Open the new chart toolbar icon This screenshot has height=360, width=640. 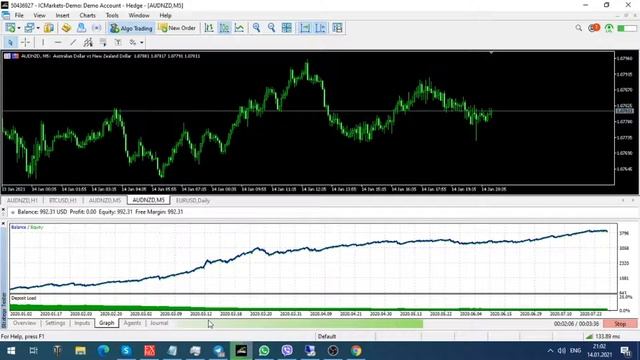pyautogui.click(x=10, y=28)
